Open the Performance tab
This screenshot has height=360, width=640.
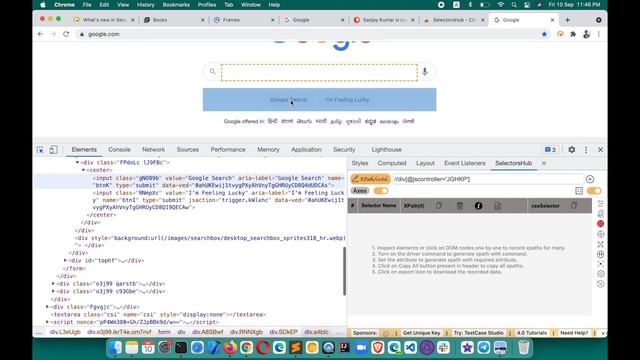pyautogui.click(x=228, y=150)
